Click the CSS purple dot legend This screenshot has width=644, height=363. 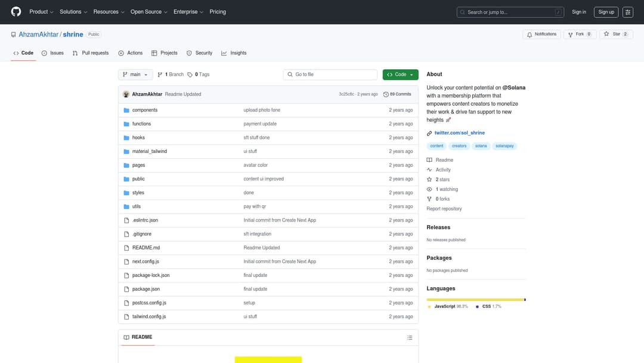coord(477,307)
